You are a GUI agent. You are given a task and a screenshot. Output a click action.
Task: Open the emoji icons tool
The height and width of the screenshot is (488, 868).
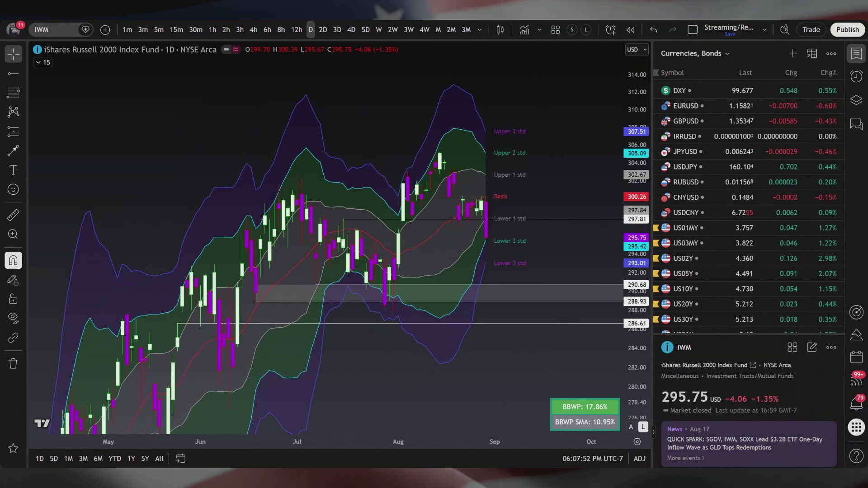pyautogui.click(x=13, y=189)
